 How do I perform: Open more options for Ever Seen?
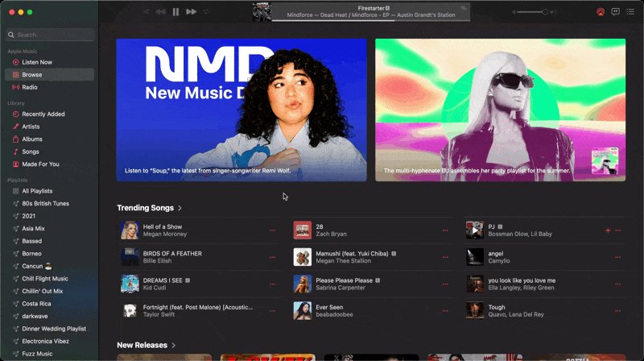pyautogui.click(x=445, y=311)
